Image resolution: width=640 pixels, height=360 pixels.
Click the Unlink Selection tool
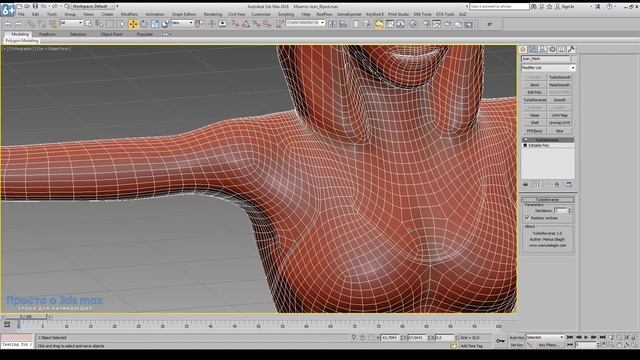[x=42, y=24]
